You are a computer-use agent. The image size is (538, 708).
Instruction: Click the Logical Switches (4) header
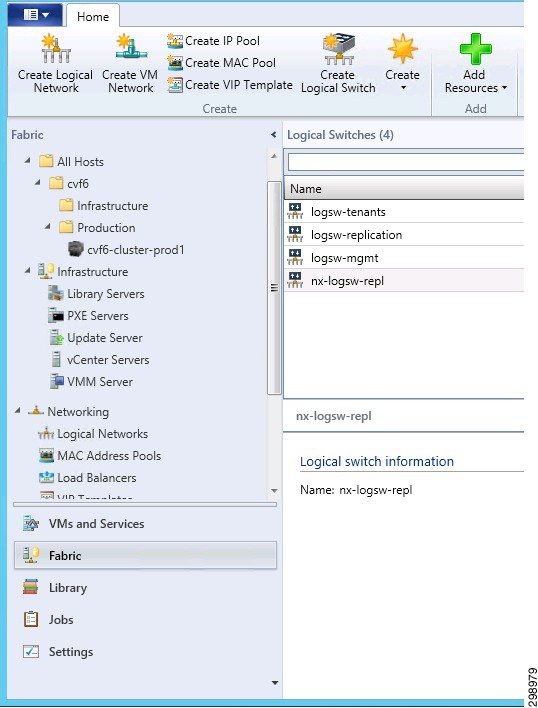click(340, 135)
